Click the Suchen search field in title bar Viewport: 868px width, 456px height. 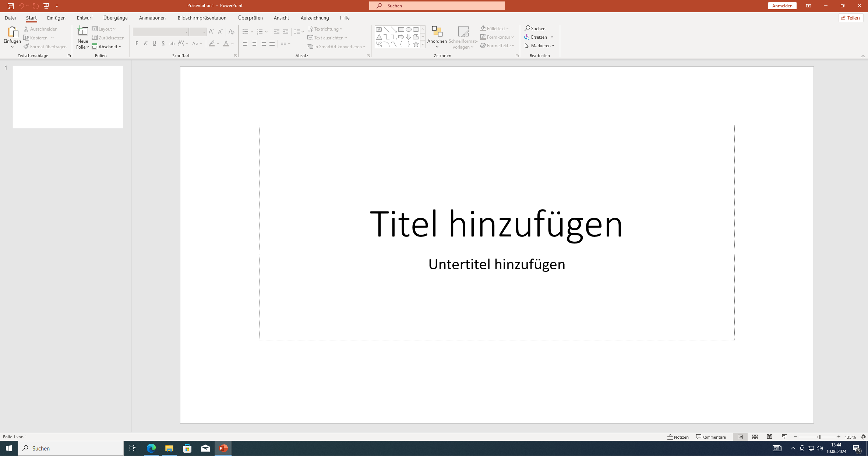click(x=437, y=6)
